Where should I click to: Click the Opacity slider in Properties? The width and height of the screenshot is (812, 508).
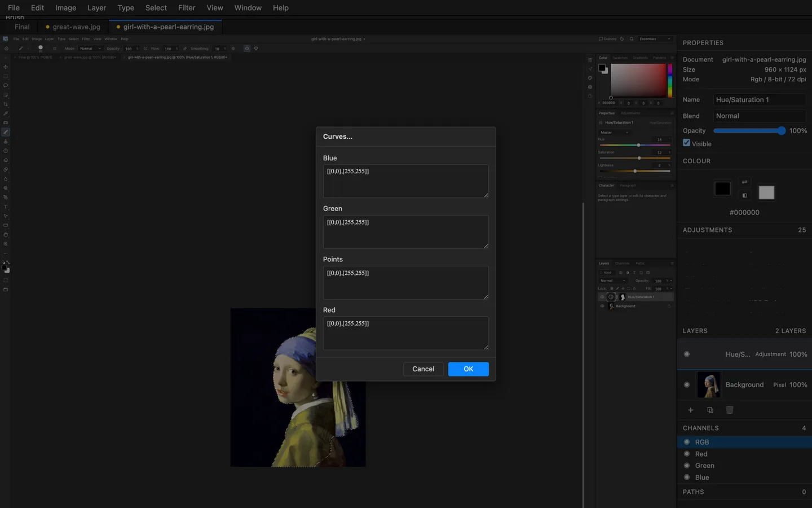[x=749, y=130]
